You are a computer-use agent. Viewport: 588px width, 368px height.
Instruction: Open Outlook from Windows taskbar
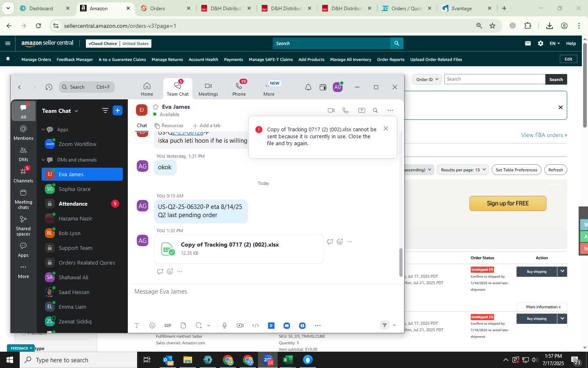[x=168, y=360]
